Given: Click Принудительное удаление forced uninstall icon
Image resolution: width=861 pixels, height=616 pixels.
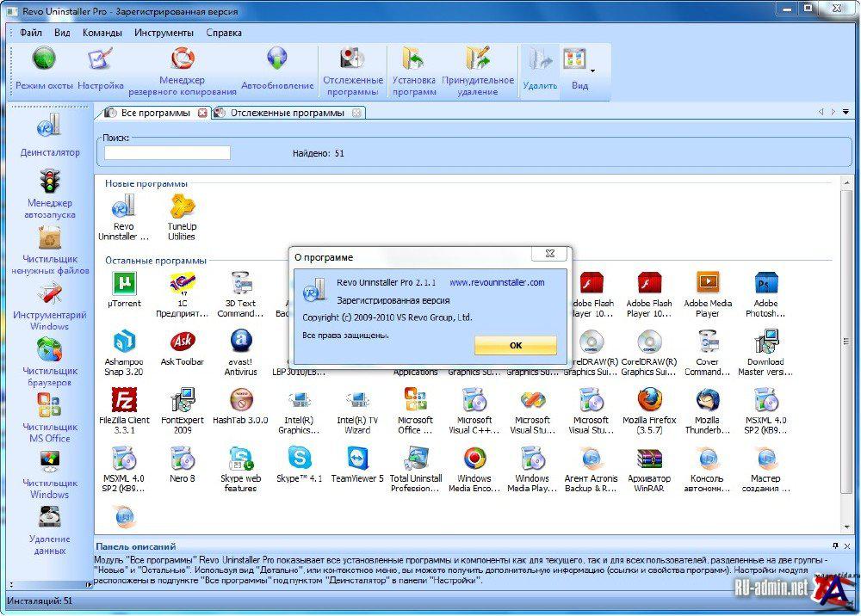Looking at the screenshot, I should click(478, 59).
